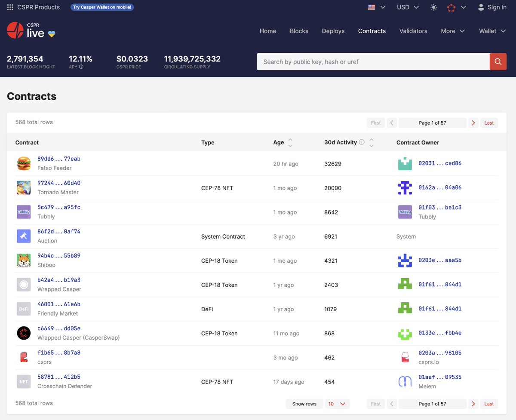Image resolution: width=516 pixels, height=420 pixels.
Task: Click the CEP-78 NFT type for Tornado Master
Action: (217, 188)
